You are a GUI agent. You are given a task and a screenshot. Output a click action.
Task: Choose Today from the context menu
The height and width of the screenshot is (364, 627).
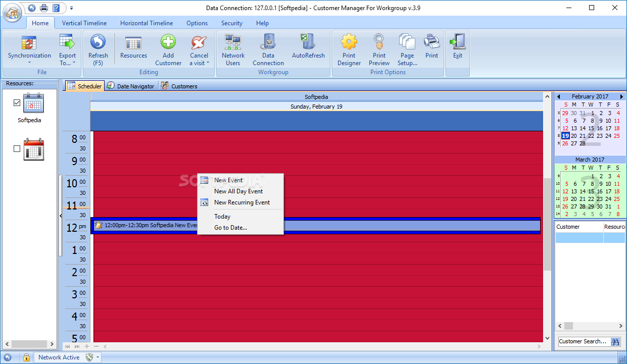[240, 217]
